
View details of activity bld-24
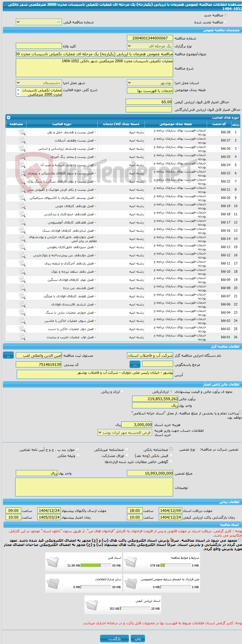pos(22,165)
